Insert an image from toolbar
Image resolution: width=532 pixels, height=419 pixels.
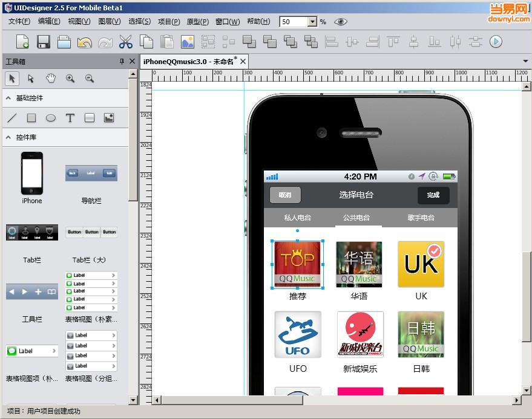tap(188, 42)
